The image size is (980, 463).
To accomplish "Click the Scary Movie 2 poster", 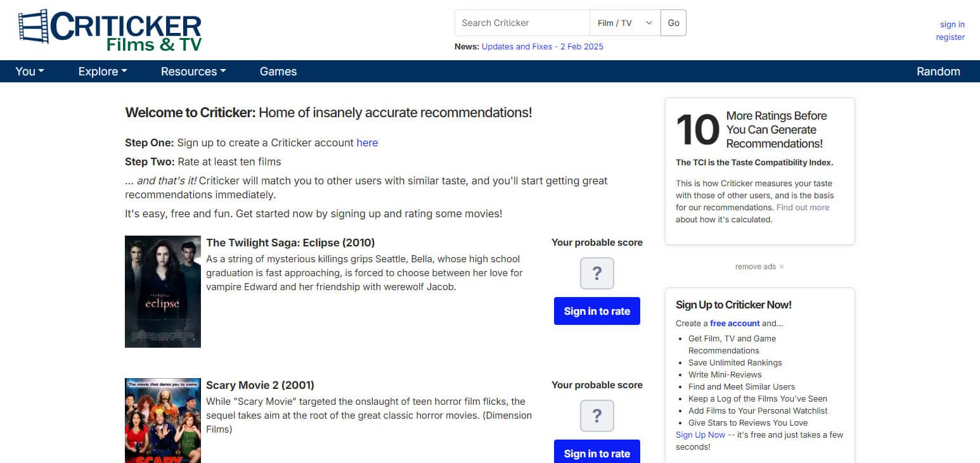I will (x=163, y=421).
